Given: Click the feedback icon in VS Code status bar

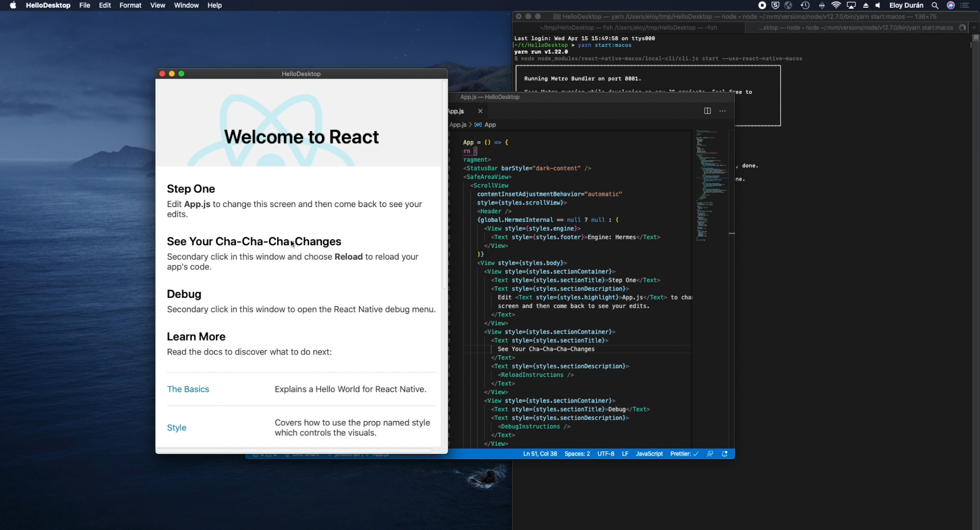Looking at the screenshot, I should [710, 454].
